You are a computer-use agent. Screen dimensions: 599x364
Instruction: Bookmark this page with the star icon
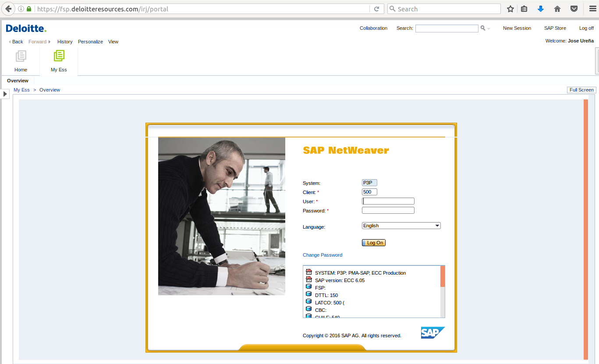[510, 9]
